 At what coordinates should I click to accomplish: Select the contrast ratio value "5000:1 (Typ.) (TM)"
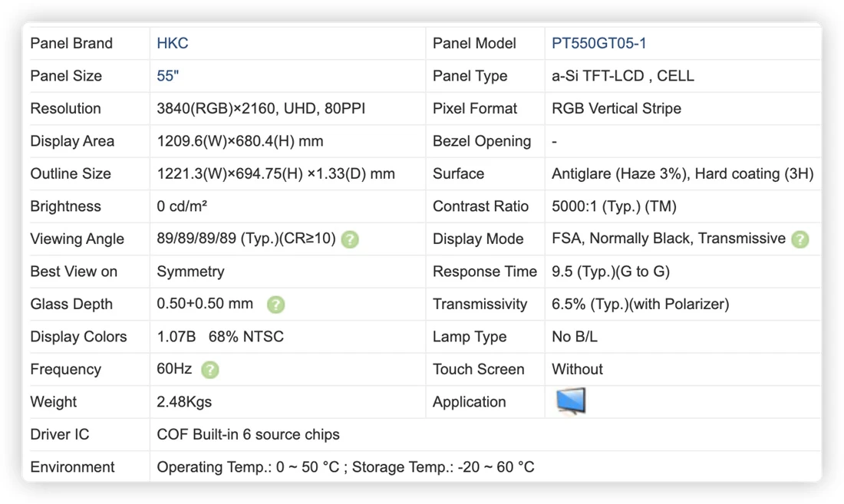pyautogui.click(x=614, y=206)
